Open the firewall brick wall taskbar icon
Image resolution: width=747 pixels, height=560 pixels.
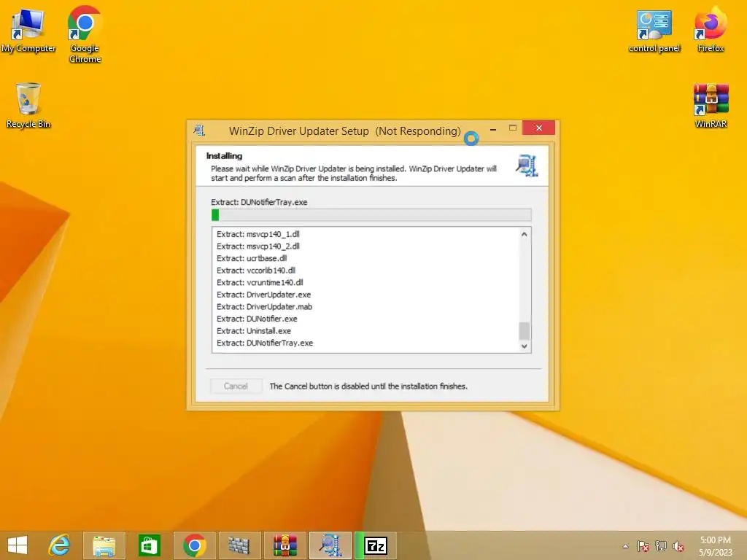tap(239, 545)
